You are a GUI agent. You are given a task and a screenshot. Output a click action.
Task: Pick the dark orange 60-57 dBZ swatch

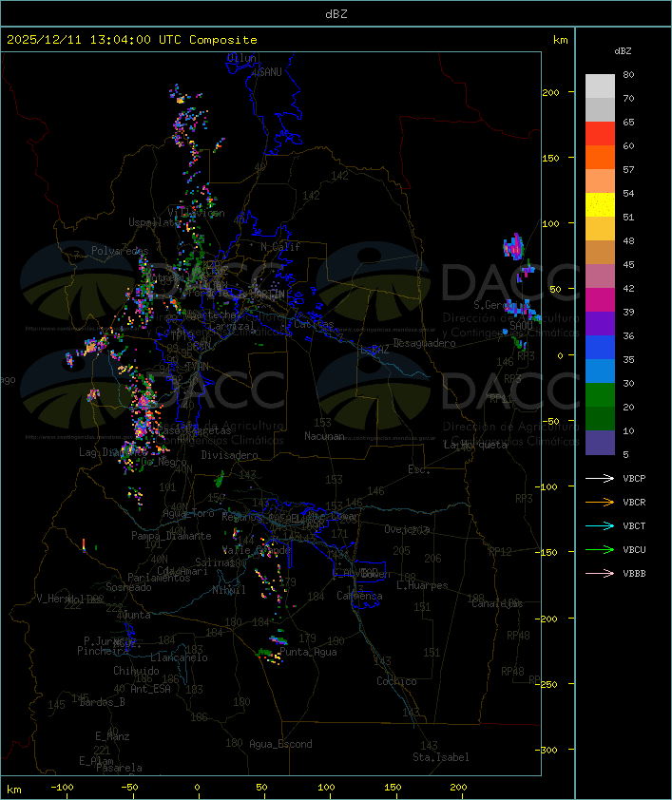point(600,157)
